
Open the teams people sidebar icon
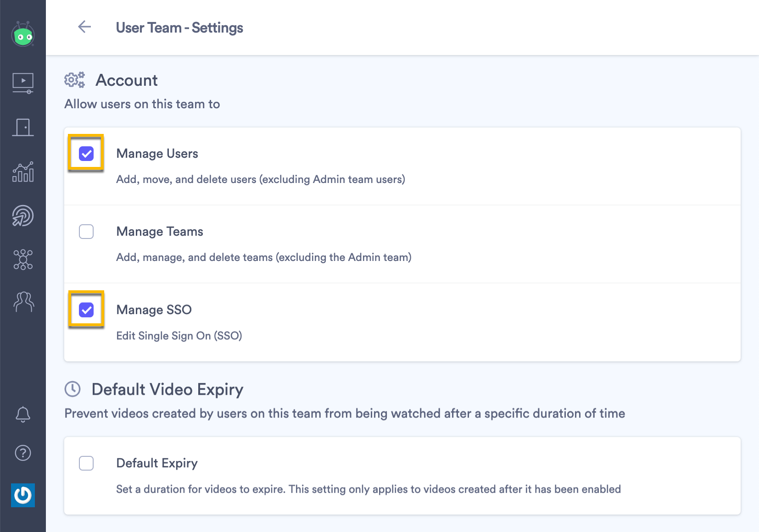pyautogui.click(x=24, y=302)
